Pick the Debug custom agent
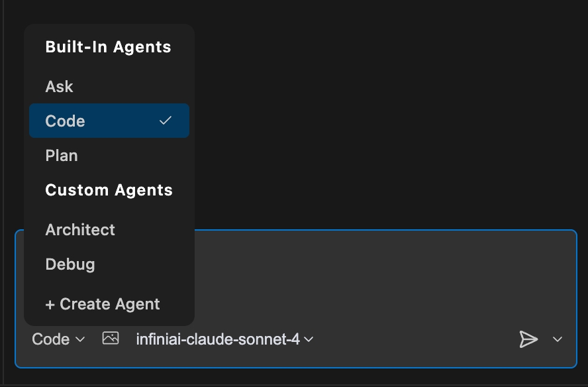Viewport: 588px width, 387px height. (70, 264)
